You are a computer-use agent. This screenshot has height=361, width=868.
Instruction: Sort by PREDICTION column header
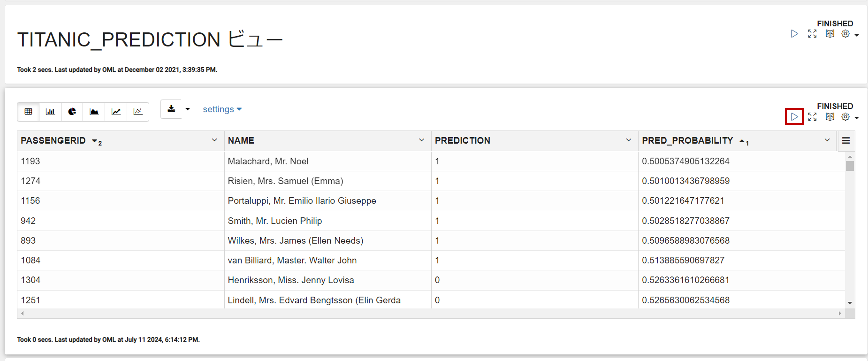pos(462,140)
